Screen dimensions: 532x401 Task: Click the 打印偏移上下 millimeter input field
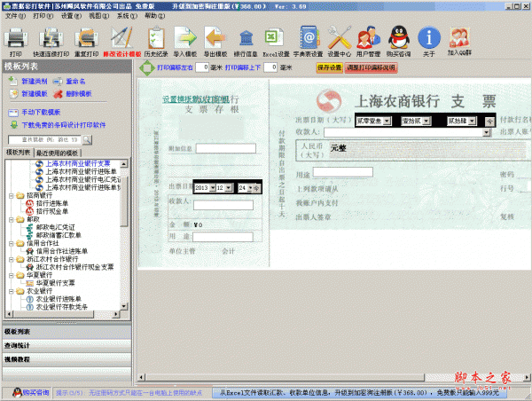point(270,67)
